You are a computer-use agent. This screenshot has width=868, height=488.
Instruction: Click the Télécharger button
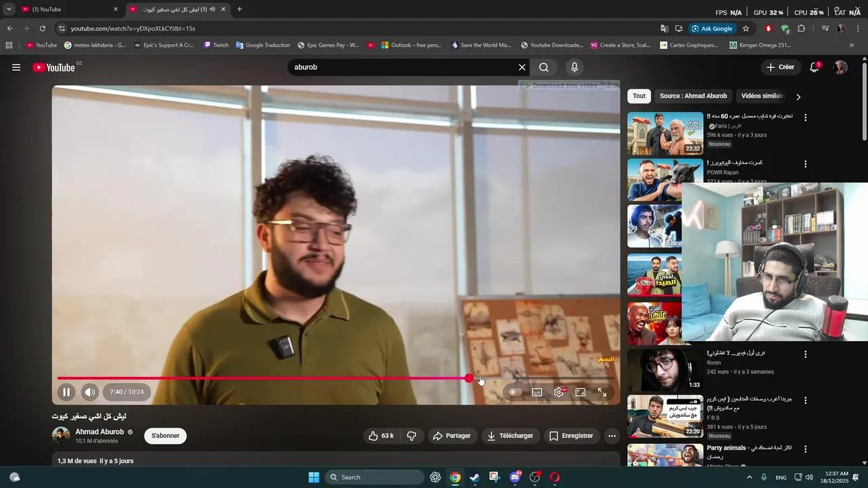click(x=511, y=436)
